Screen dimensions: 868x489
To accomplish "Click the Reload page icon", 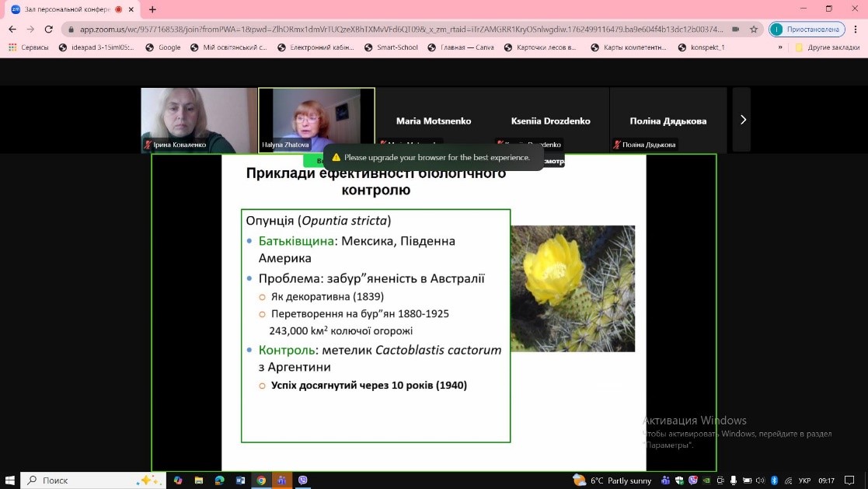I will (x=48, y=30).
